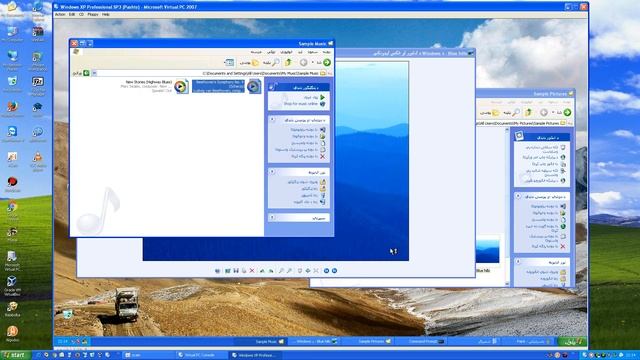Click the Search magnifier in Sample Music toolbar

pyautogui.click(x=271, y=62)
